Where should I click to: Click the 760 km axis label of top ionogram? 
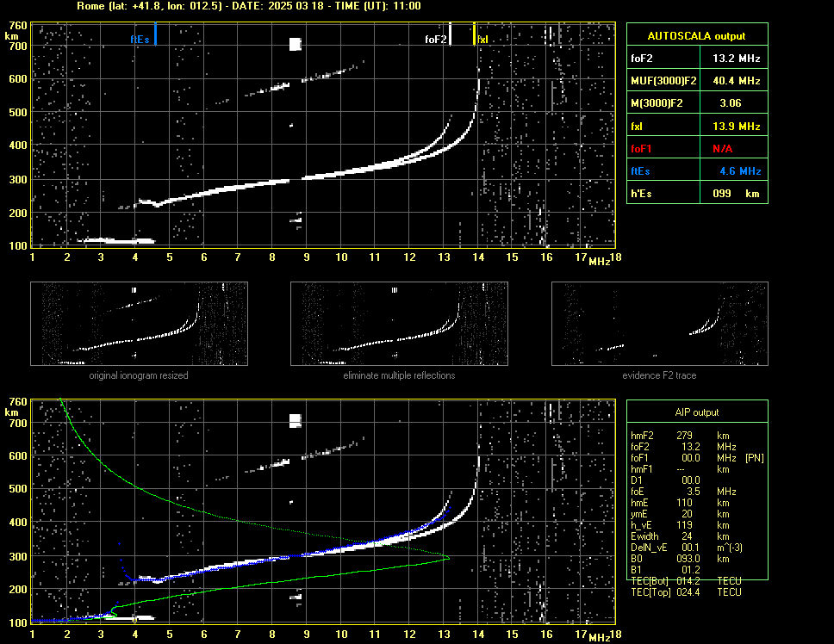[x=18, y=26]
